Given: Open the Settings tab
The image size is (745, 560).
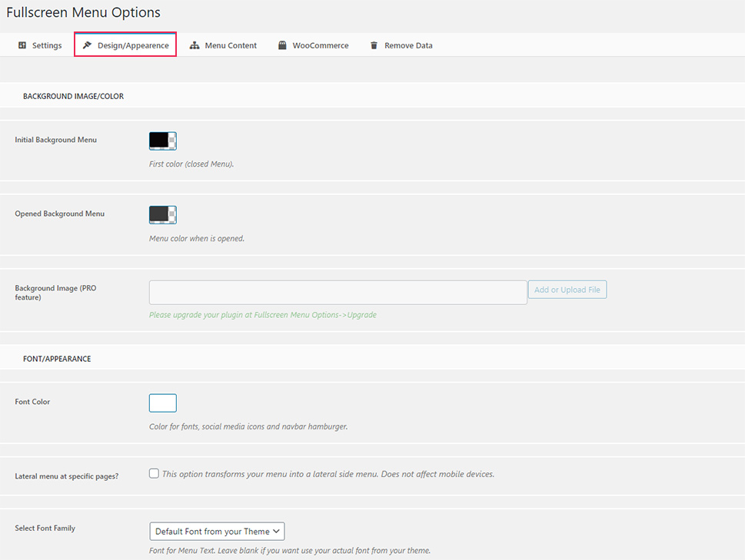Looking at the screenshot, I should coord(40,45).
